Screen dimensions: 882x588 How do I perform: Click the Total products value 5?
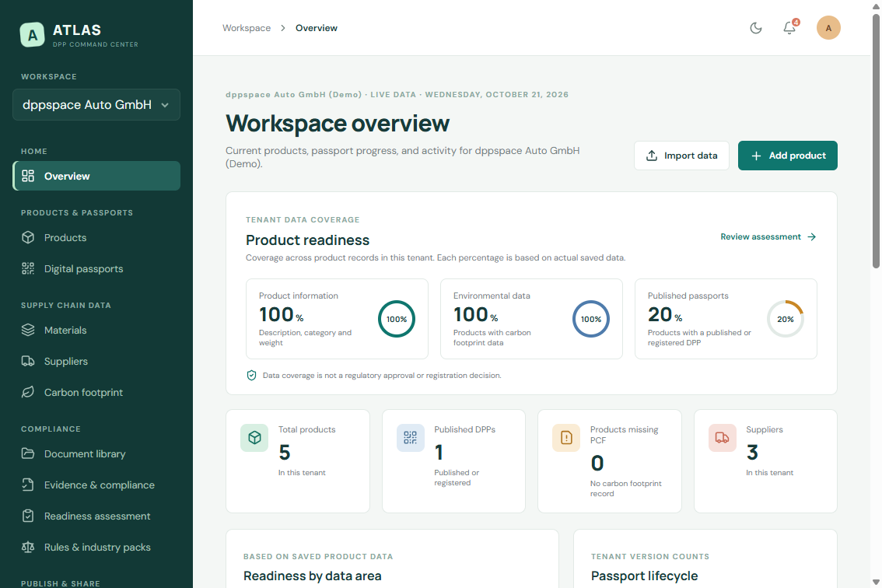click(x=285, y=453)
